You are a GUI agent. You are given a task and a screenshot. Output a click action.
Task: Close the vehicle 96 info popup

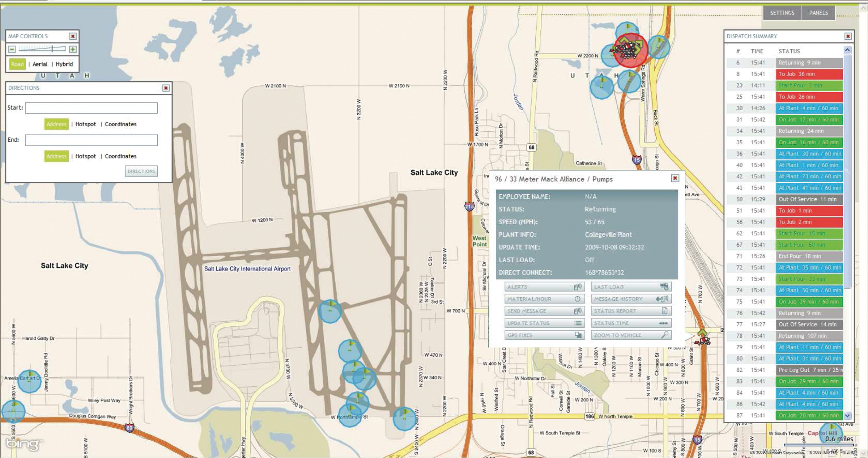click(675, 178)
